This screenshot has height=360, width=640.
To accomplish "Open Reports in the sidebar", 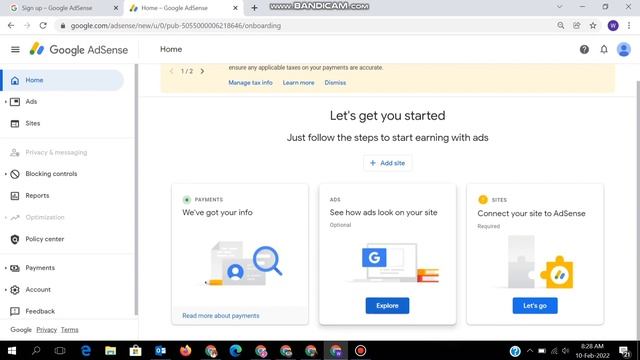I will [37, 196].
